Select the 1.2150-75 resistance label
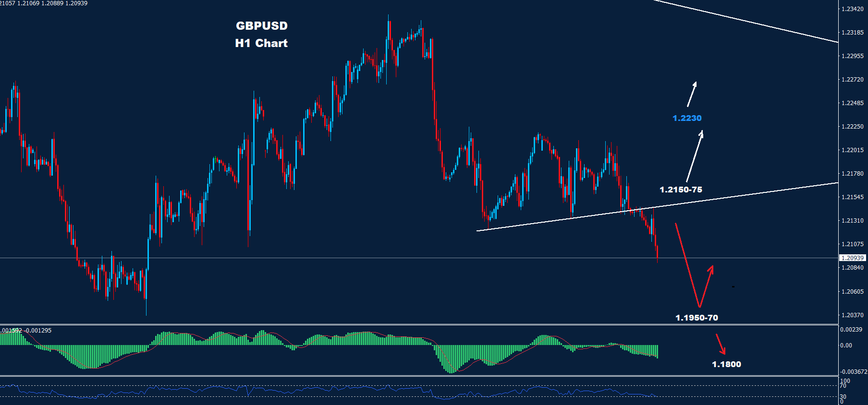 (x=681, y=190)
